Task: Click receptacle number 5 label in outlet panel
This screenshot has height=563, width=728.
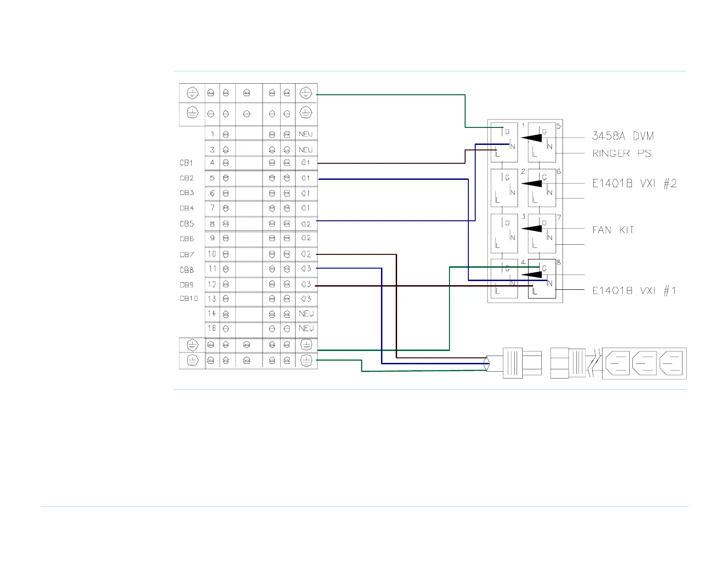Action: tap(559, 126)
